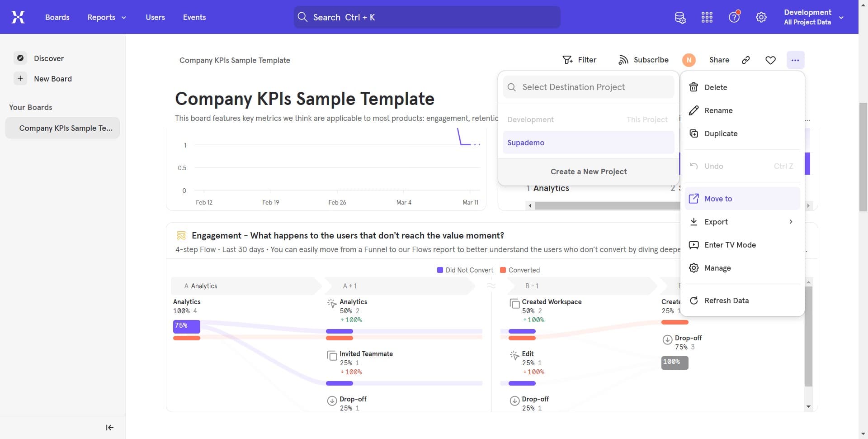Open the three-dot board options menu
This screenshot has height=439, width=868.
pyautogui.click(x=796, y=60)
